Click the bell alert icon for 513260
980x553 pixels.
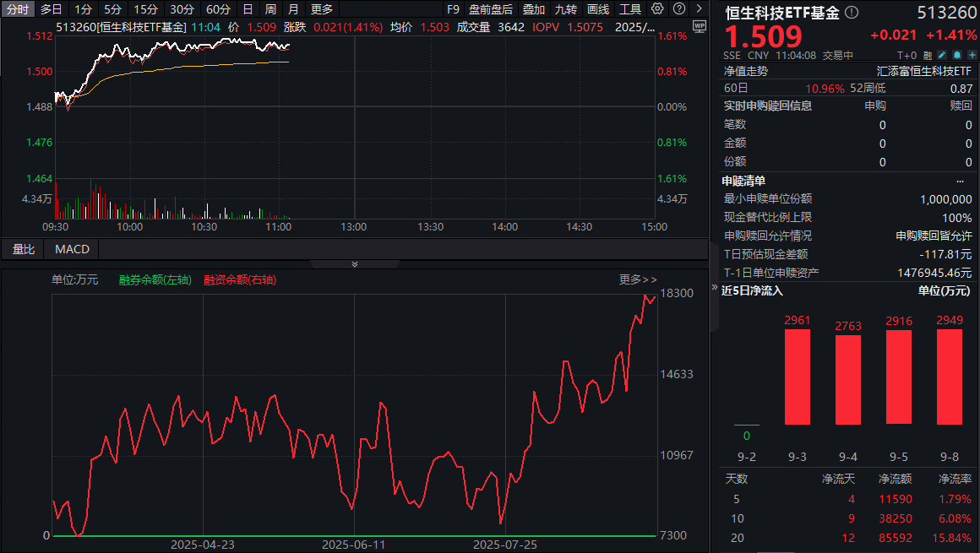(x=957, y=54)
